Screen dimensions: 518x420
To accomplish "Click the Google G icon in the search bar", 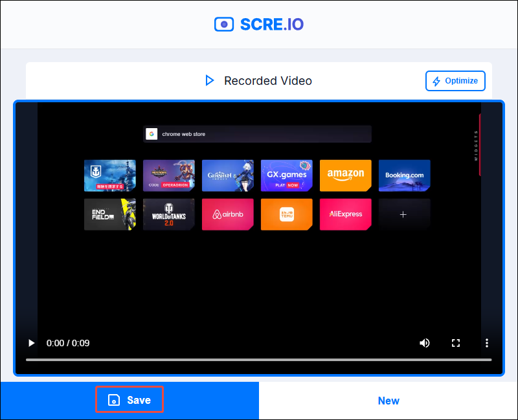I will point(152,134).
